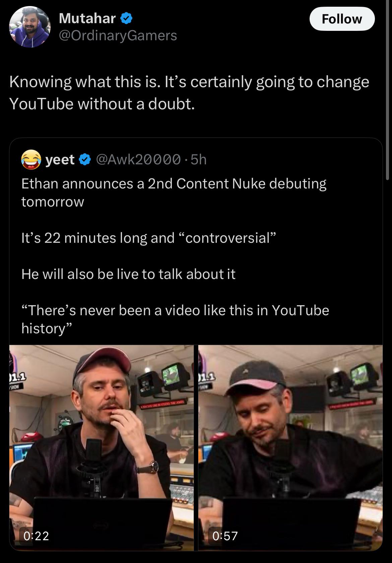The image size is (392, 563).
Task: Click the "never been a video like this" quote
Action: coord(175,319)
